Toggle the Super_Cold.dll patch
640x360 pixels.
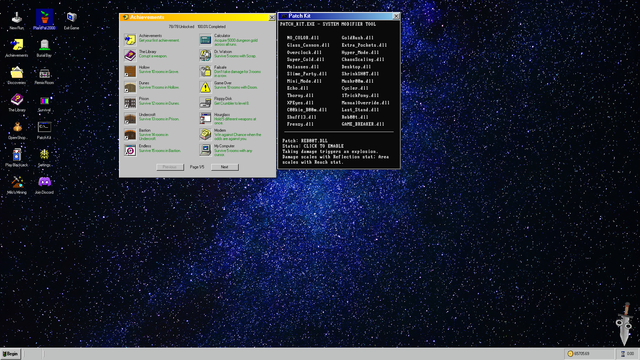coord(305,60)
